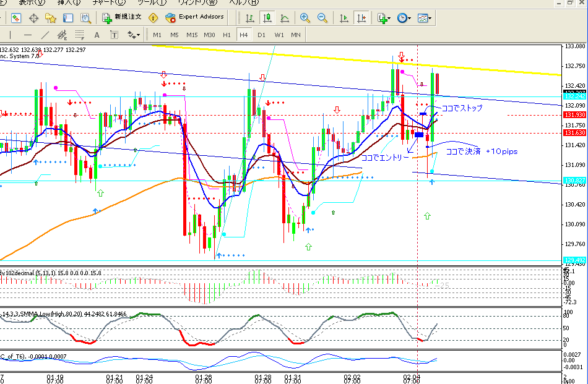Toggle chart auto scroll

pyautogui.click(x=344, y=18)
